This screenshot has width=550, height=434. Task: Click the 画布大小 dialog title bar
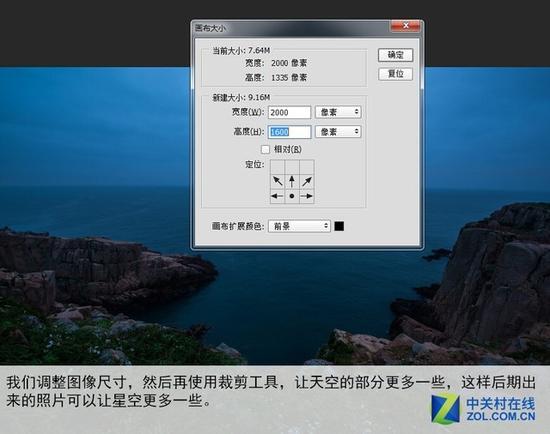coord(291,28)
